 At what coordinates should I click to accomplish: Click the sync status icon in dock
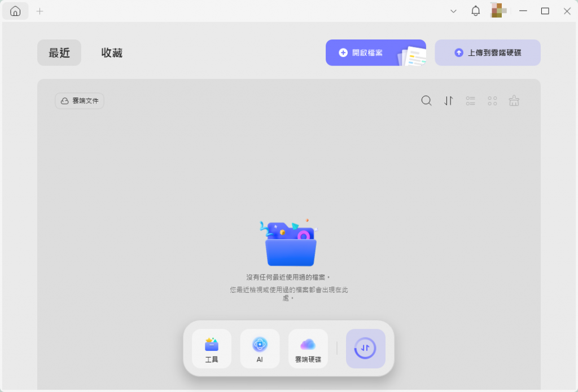tap(365, 348)
